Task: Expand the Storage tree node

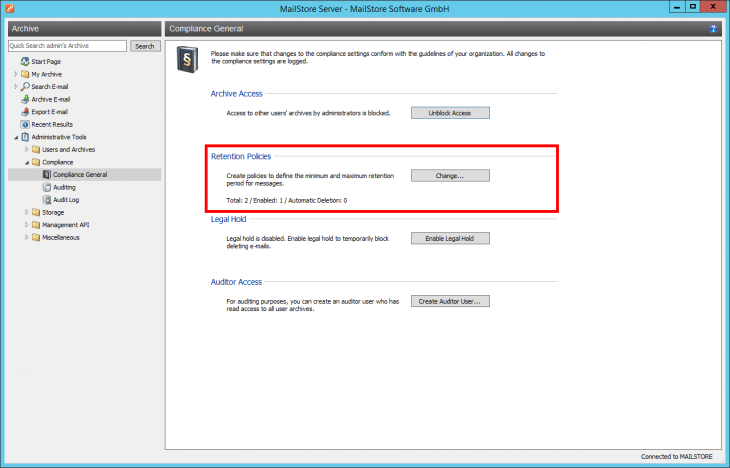Action: 27,212
